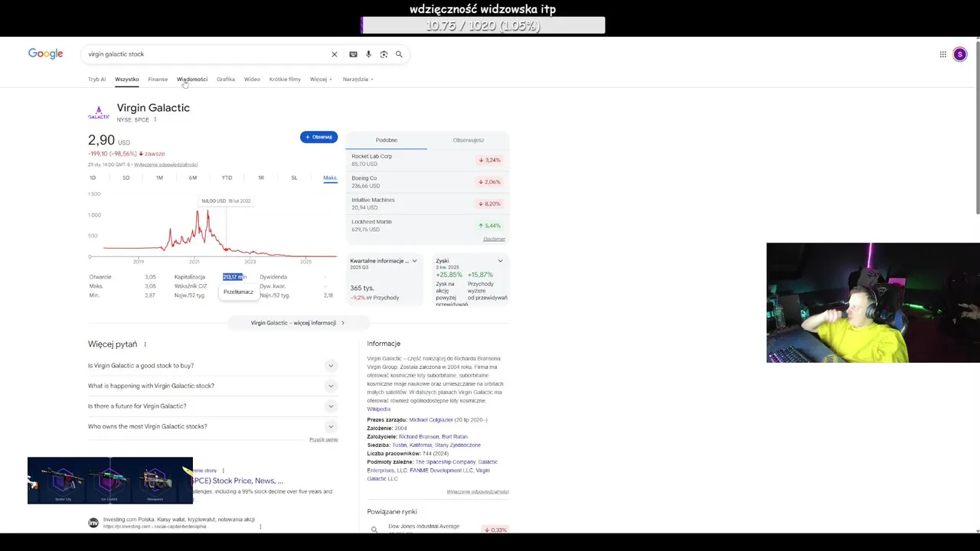Click the highlighted 213,17 mln capitalization value
980x551 pixels.
point(234,277)
